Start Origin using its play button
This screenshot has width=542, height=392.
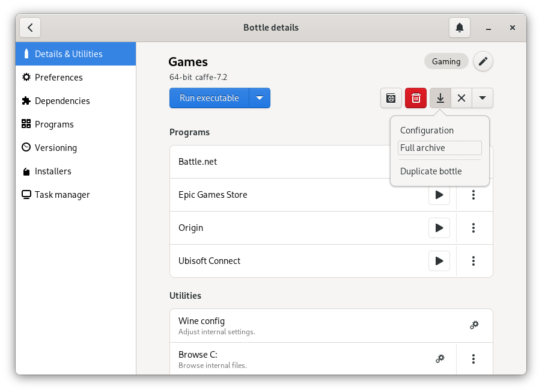pos(439,227)
